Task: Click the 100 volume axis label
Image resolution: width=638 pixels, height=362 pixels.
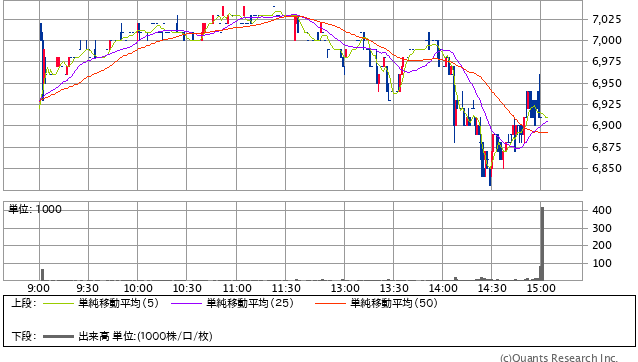Action: click(602, 263)
